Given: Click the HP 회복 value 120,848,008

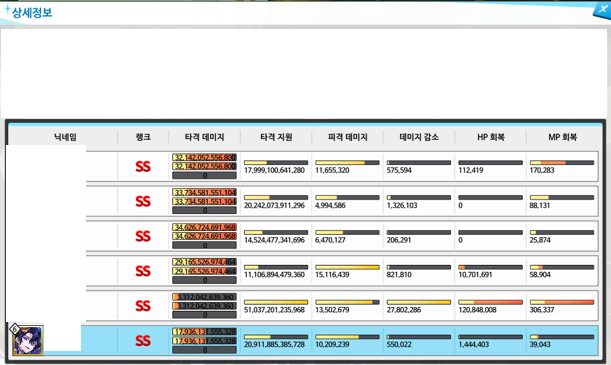Looking at the screenshot, I should click(x=477, y=310).
